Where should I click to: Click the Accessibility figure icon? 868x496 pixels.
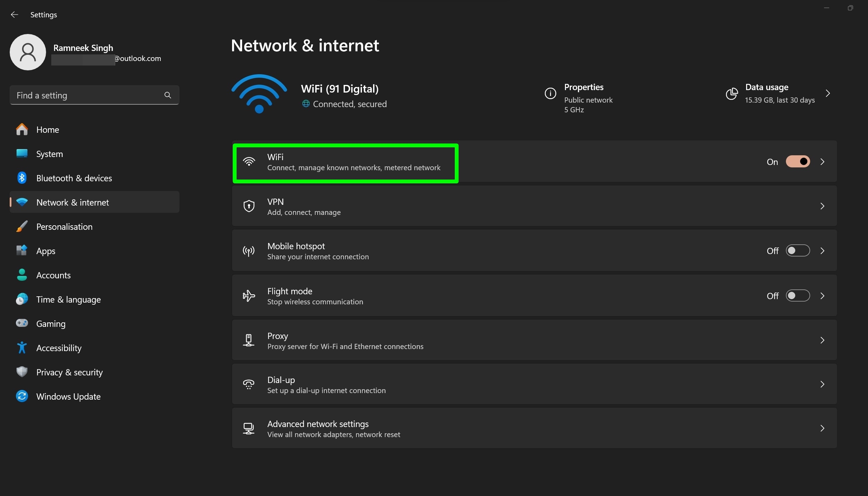pyautogui.click(x=22, y=348)
